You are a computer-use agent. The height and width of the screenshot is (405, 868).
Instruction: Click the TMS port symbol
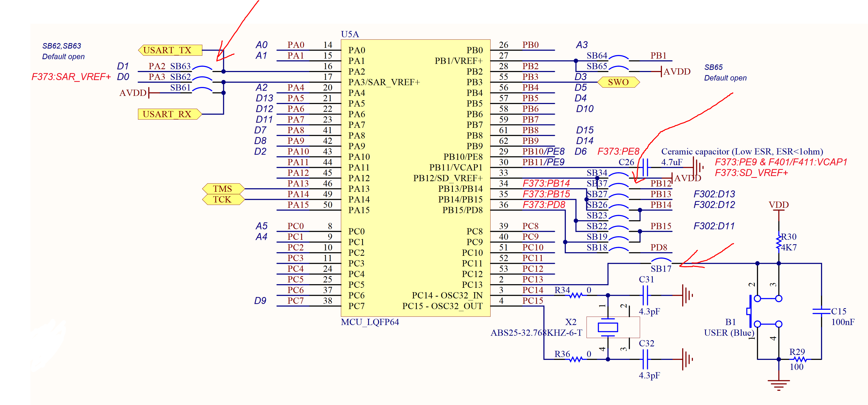pos(223,188)
